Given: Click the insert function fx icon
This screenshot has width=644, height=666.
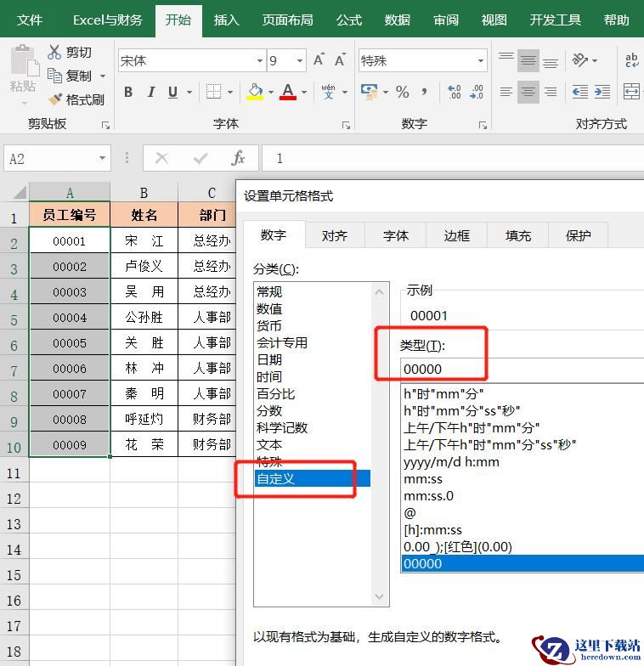Looking at the screenshot, I should point(238,158).
